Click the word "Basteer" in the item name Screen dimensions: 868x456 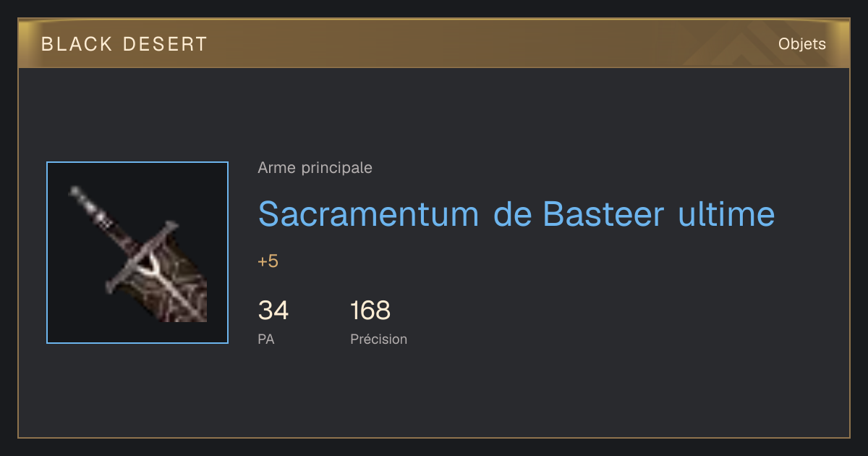(603, 214)
